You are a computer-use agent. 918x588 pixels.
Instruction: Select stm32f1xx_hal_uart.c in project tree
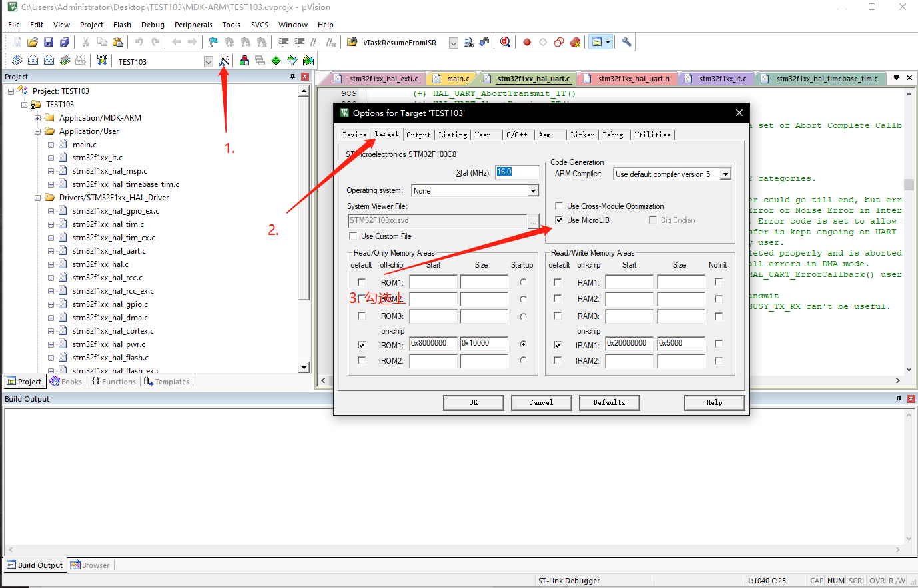click(109, 251)
